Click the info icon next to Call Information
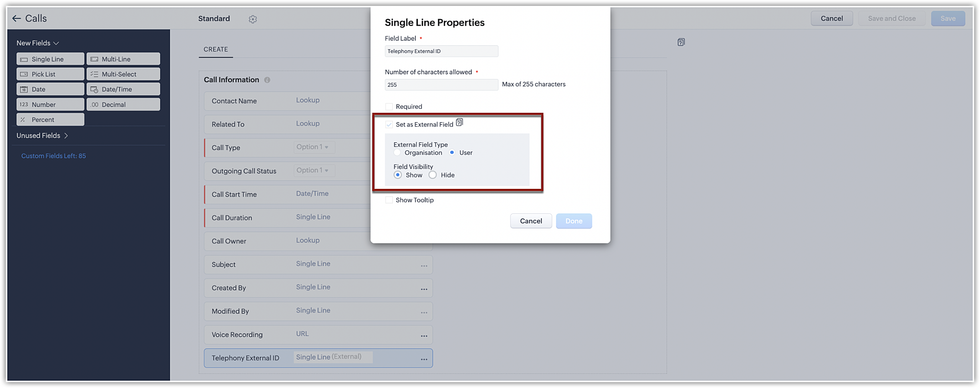Viewport: 980px width, 388px height. 267,80
